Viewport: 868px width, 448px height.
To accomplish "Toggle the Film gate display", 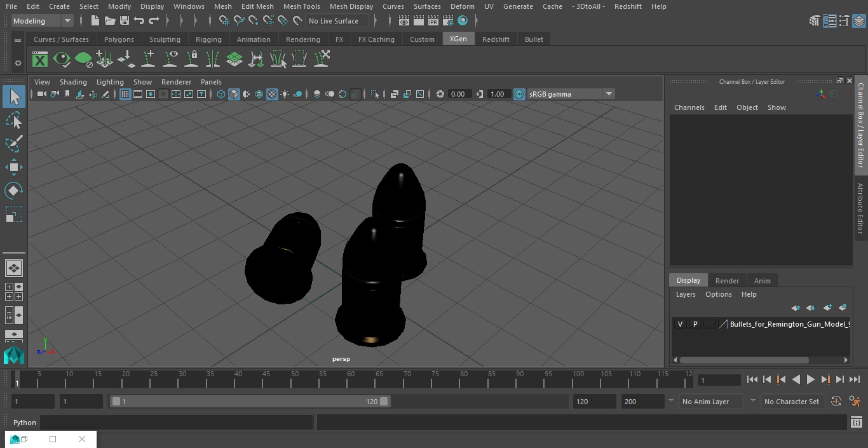I will click(x=138, y=94).
